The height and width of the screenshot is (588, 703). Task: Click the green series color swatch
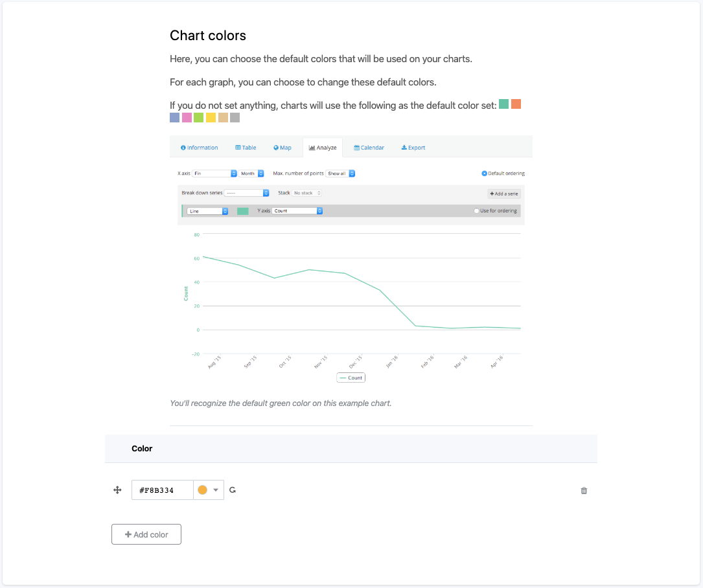click(243, 211)
